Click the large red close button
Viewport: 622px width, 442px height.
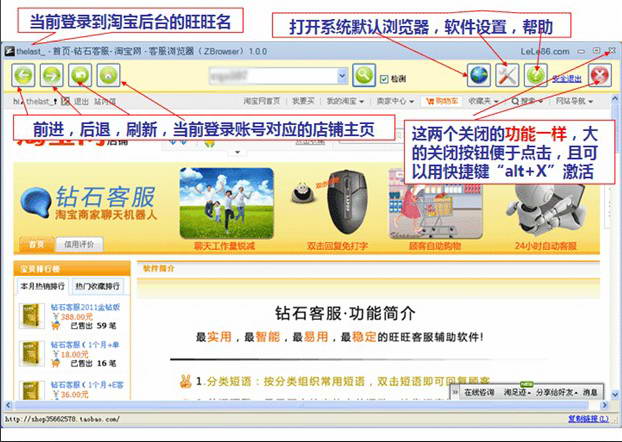click(600, 75)
